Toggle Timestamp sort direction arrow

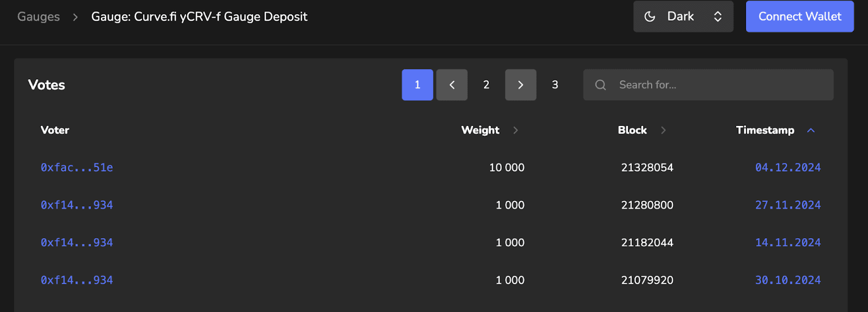[811, 130]
